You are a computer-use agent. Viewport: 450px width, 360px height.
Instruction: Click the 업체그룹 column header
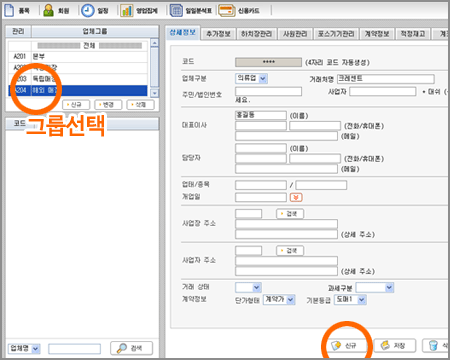95,31
